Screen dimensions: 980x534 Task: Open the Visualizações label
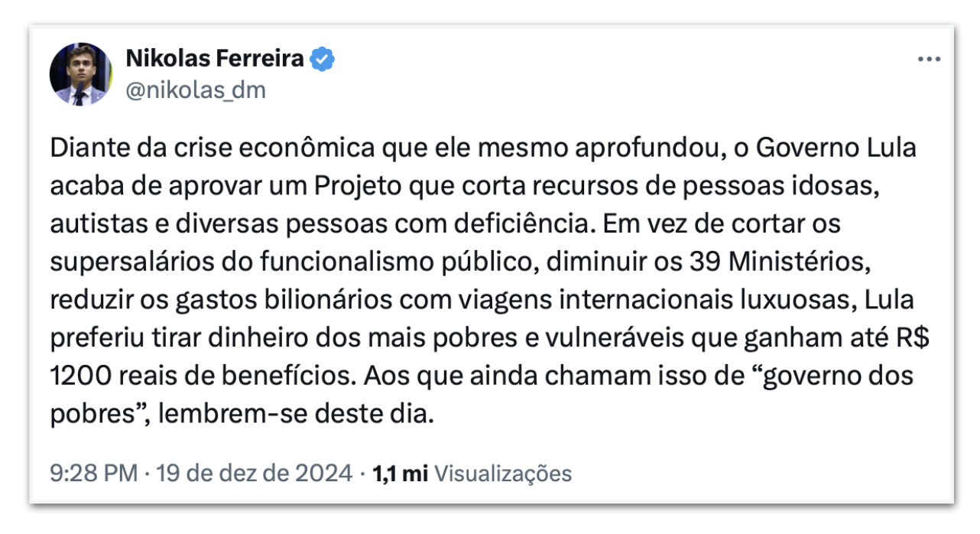click(x=502, y=473)
